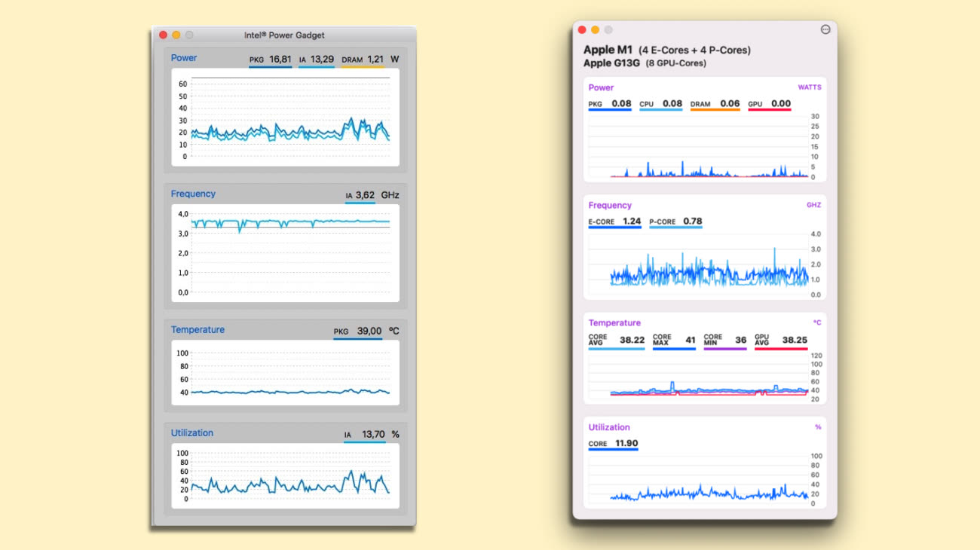Screen dimensions: 980x550
Task: Select the Temperature heading in Intel Power Gadget
Action: tap(198, 330)
